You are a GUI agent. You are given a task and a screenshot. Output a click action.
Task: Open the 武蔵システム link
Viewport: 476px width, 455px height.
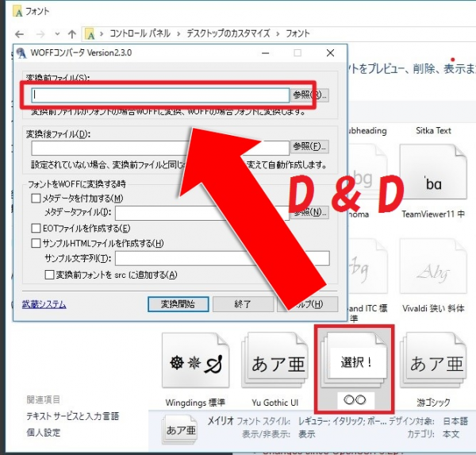[44, 304]
